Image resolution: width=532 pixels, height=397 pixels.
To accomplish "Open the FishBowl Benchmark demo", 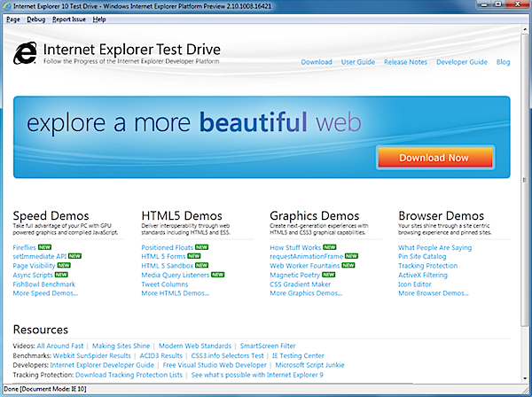I will (44, 284).
